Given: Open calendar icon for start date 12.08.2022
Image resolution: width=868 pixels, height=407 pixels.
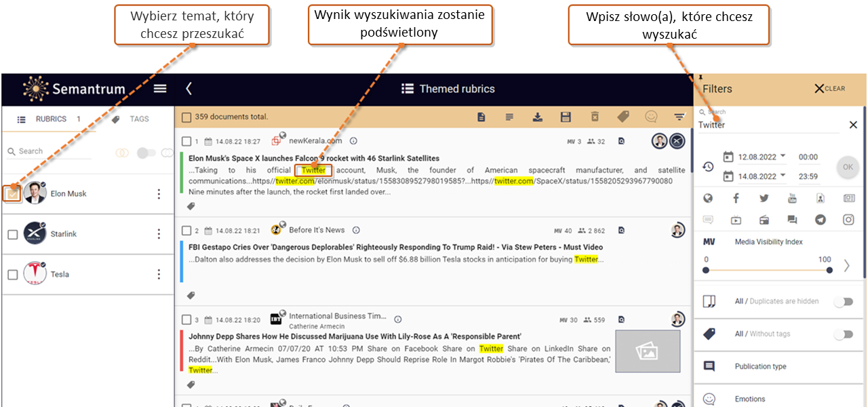Looking at the screenshot, I should click(x=729, y=157).
